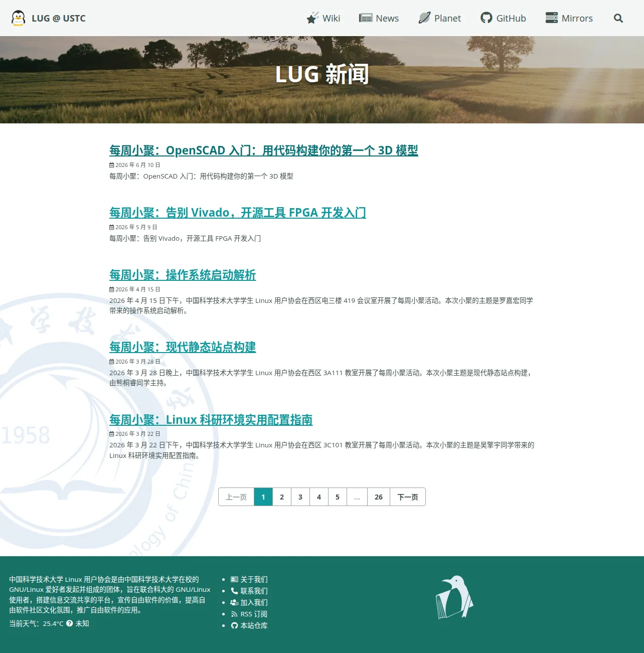Click the date 2026 年 4 月 15 日
The width and height of the screenshot is (644, 653).
(138, 289)
